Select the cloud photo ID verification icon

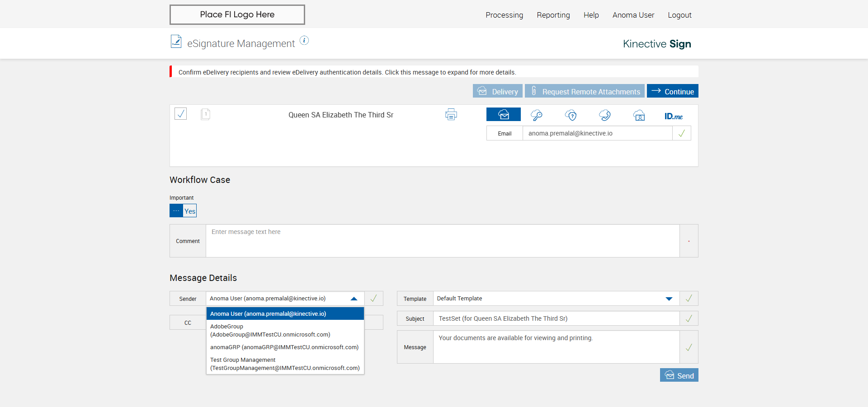pos(639,116)
